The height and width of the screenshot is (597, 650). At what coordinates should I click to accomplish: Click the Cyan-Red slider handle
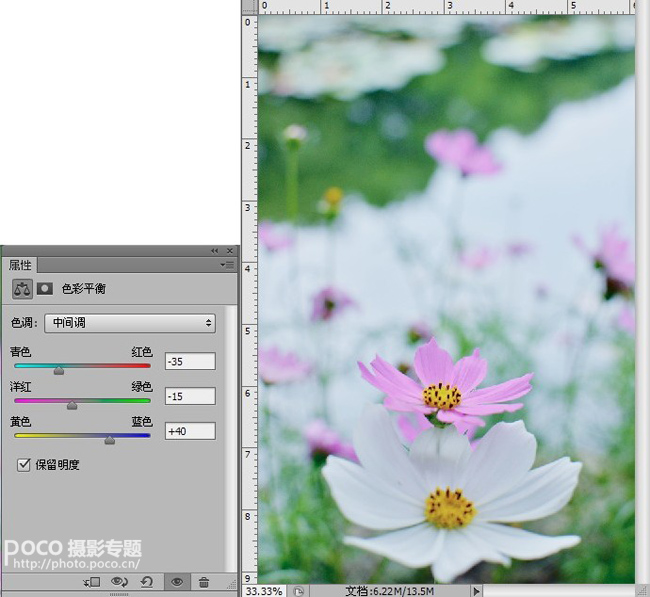click(59, 370)
